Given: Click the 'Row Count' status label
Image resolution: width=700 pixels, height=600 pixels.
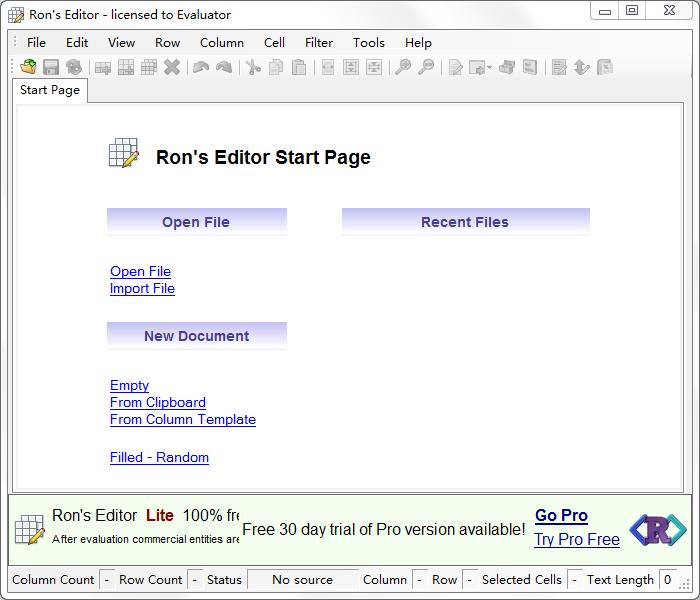Looking at the screenshot, I should coord(150,579).
